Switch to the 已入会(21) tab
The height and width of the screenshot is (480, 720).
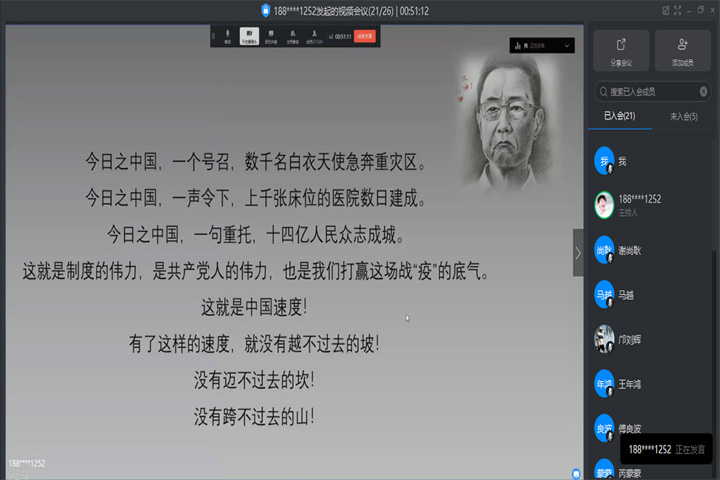click(619, 116)
